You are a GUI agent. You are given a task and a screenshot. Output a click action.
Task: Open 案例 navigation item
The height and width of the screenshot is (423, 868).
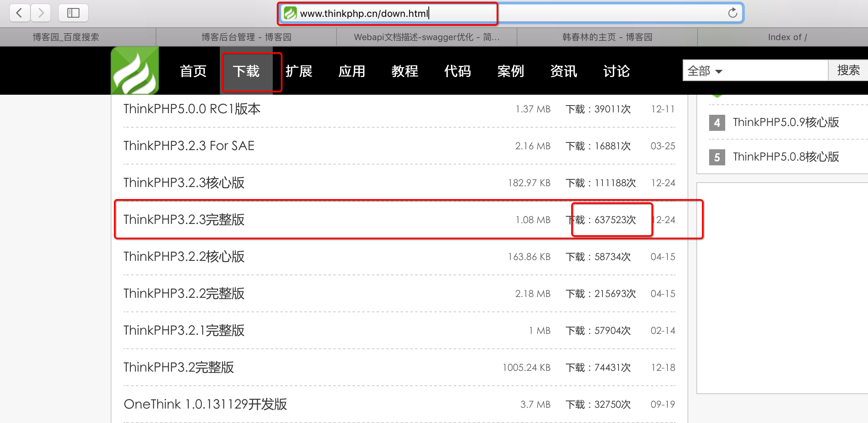(x=511, y=71)
